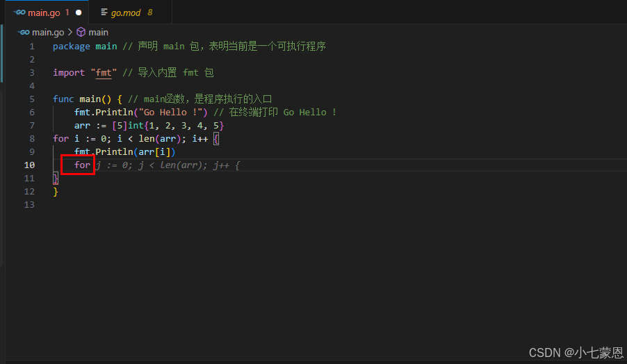Click the closing brace on line 12
This screenshot has width=627, height=364.
(x=56, y=192)
